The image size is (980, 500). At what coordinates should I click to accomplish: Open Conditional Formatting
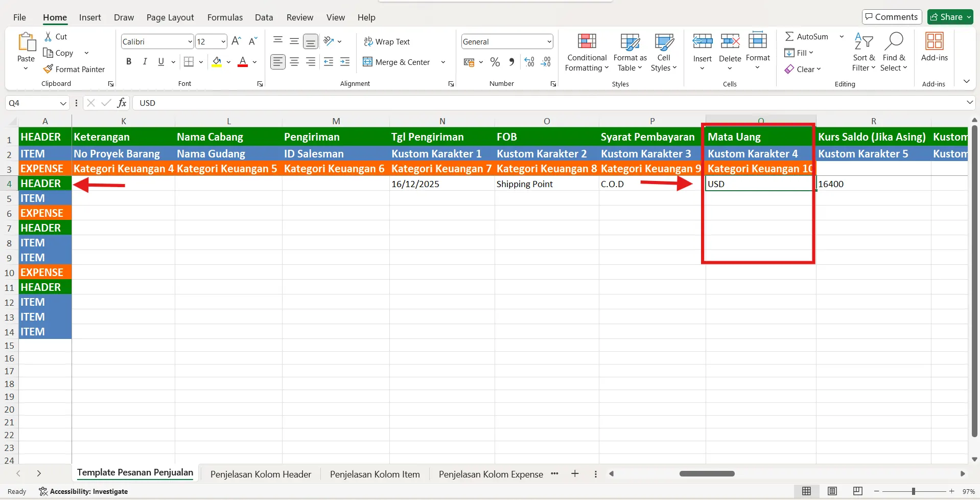coord(586,51)
